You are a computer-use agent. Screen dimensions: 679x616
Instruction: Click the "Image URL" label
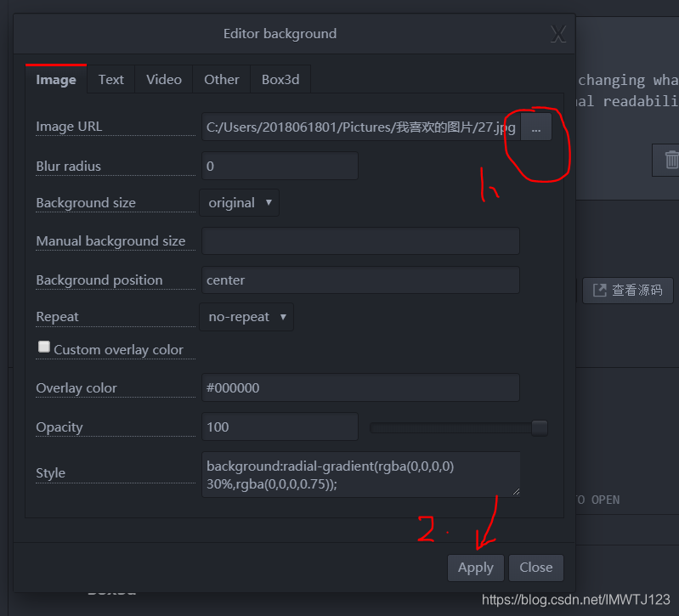pyautogui.click(x=69, y=127)
